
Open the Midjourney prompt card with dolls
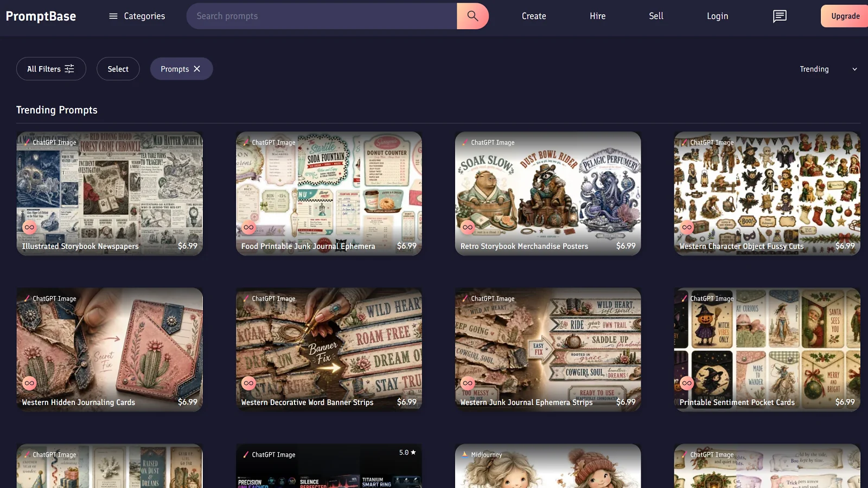[548, 466]
